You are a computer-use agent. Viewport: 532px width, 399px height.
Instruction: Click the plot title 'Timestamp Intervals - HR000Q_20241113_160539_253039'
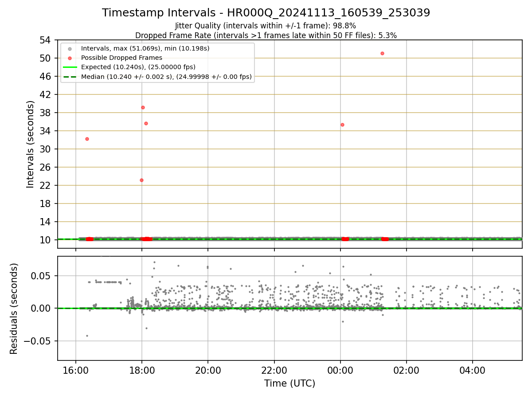coord(266,13)
